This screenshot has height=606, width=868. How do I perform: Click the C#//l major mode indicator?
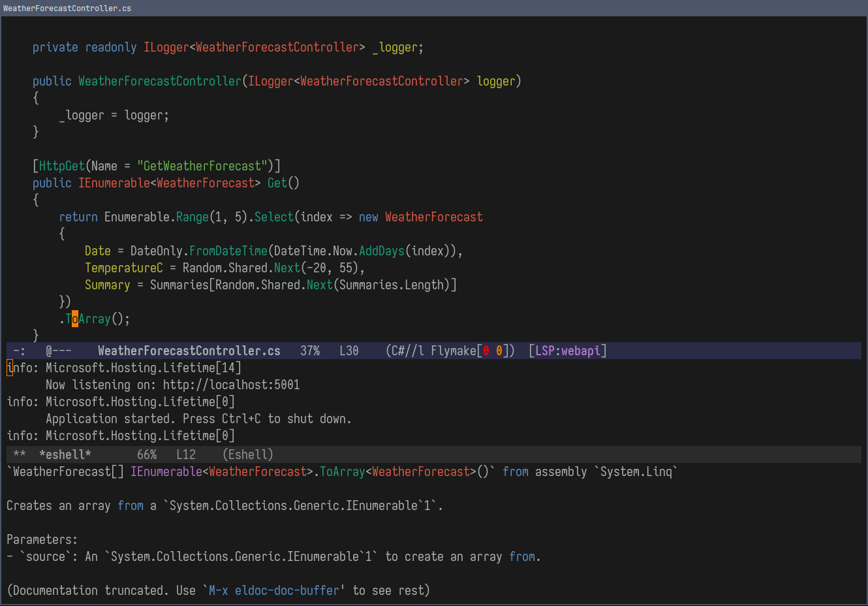(405, 351)
